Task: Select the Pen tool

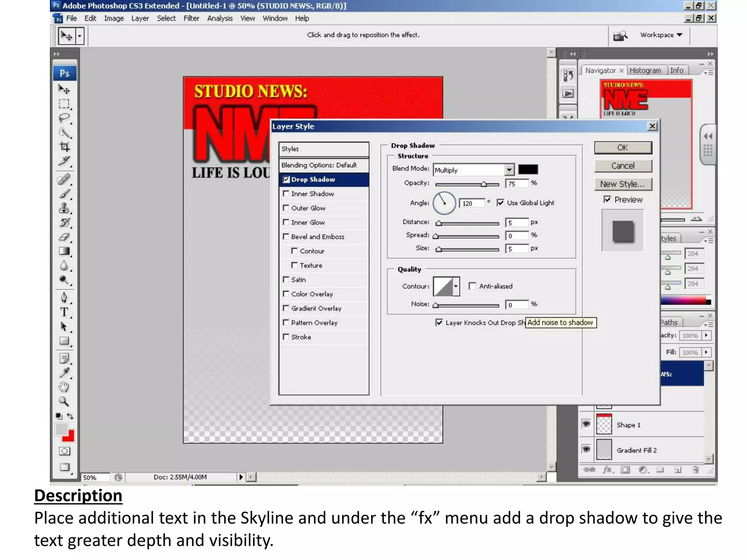Action: [x=64, y=298]
